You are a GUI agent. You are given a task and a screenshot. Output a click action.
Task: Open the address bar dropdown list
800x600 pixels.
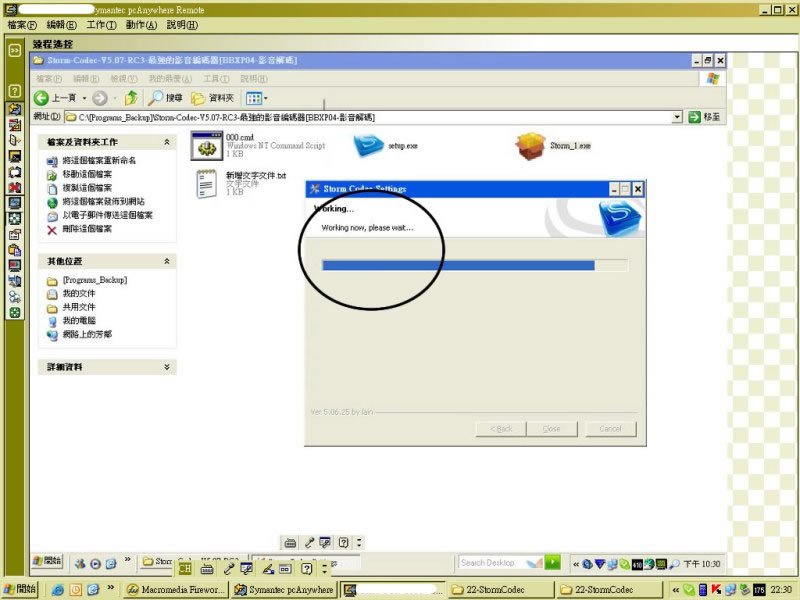pyautogui.click(x=677, y=117)
